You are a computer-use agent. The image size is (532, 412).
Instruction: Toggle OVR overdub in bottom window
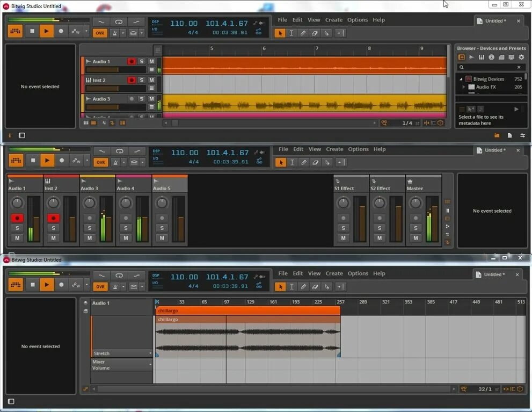click(100, 286)
